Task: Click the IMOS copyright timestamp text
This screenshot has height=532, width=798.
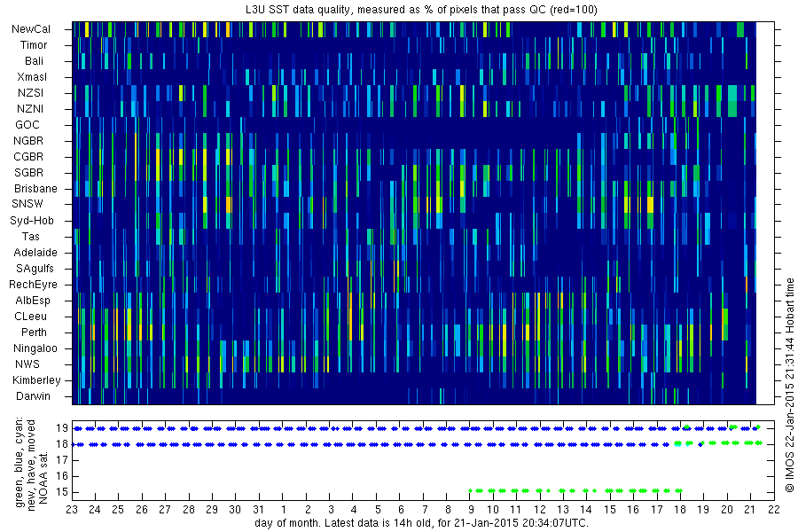Action: [789, 386]
